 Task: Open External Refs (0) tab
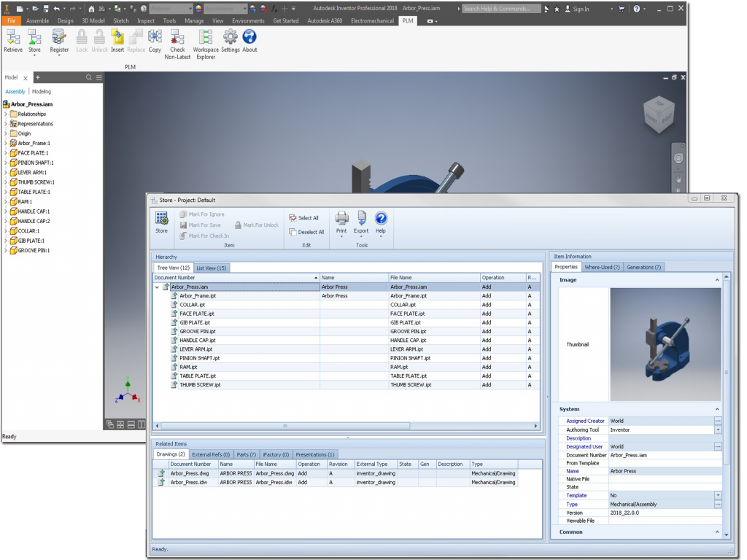tap(211, 455)
